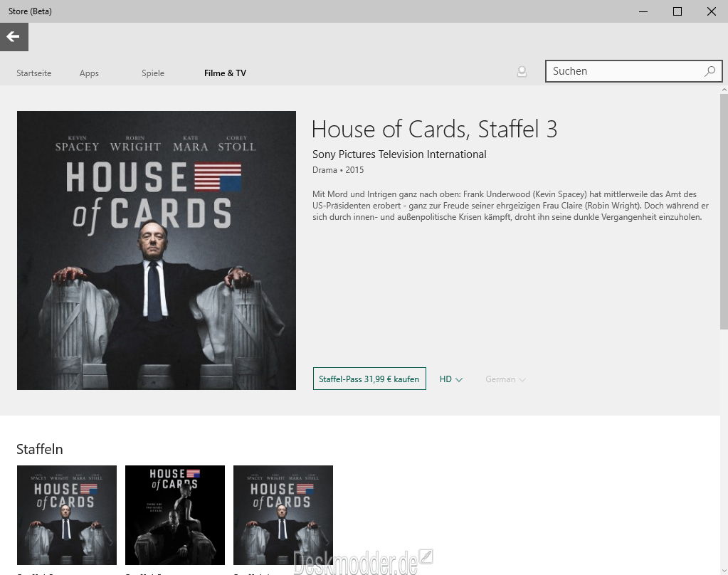Buy the Staffel-Pass for 31,99 €
Viewport: 728px width, 575px height.
tap(369, 379)
